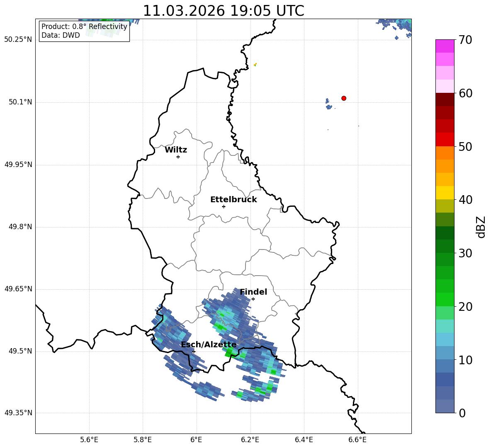This screenshot has width=491, height=448.
Task: Click the Findel location cross marker
Action: 253,299
